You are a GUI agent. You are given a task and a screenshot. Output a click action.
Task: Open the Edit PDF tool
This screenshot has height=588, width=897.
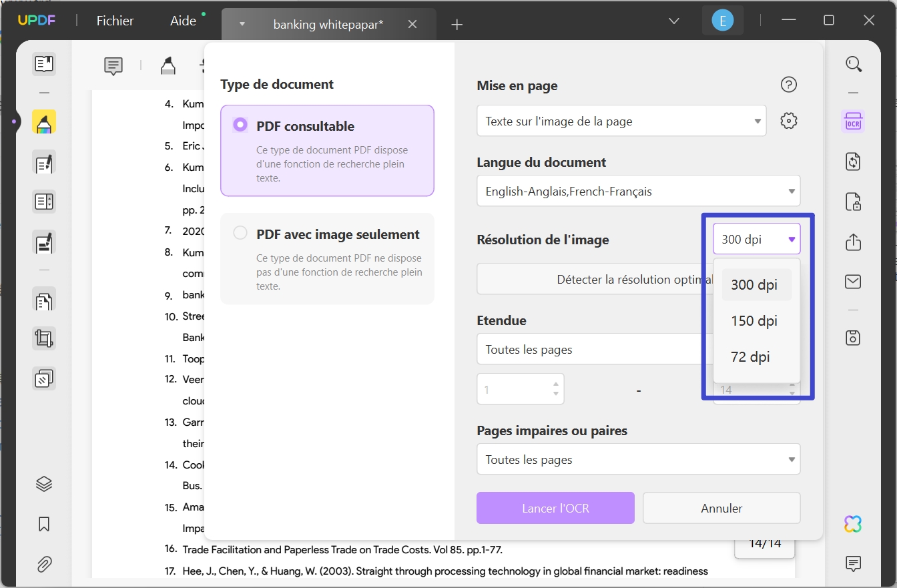[x=44, y=163]
